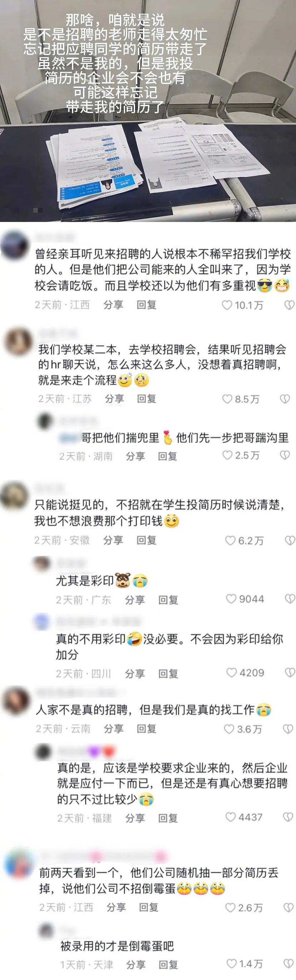Tap heart on Yunnan comment with 3.6万
Image resolution: width=296 pixels, height=980 pixels.
click(229, 729)
